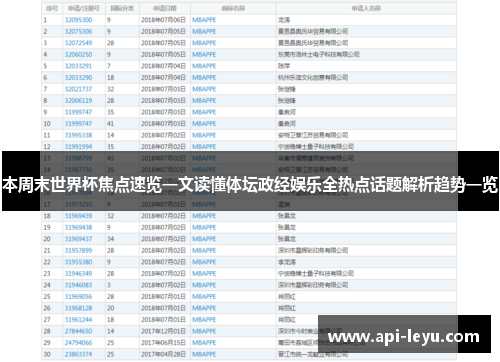Open registration number 31946083
500x362 pixels.
[x=78, y=285]
